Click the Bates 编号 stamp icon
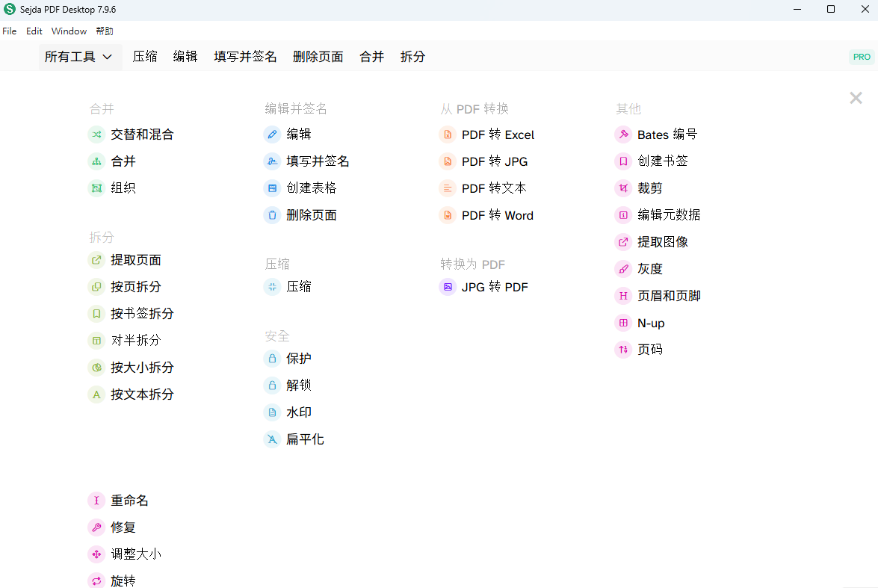 click(623, 134)
